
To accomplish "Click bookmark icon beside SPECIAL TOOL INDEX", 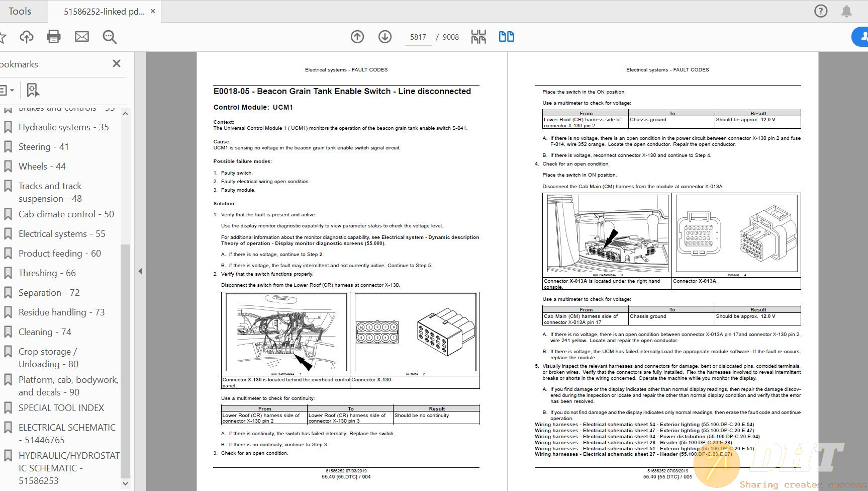I will tap(8, 408).
